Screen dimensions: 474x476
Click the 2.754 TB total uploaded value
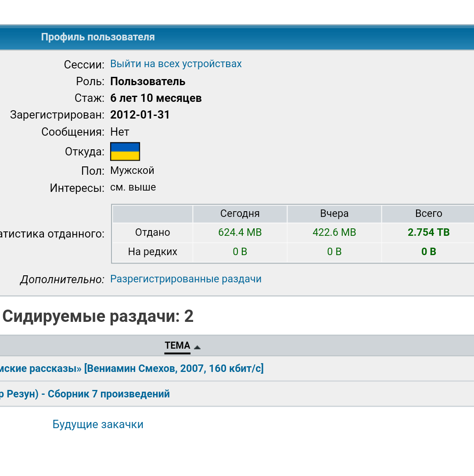click(x=428, y=232)
